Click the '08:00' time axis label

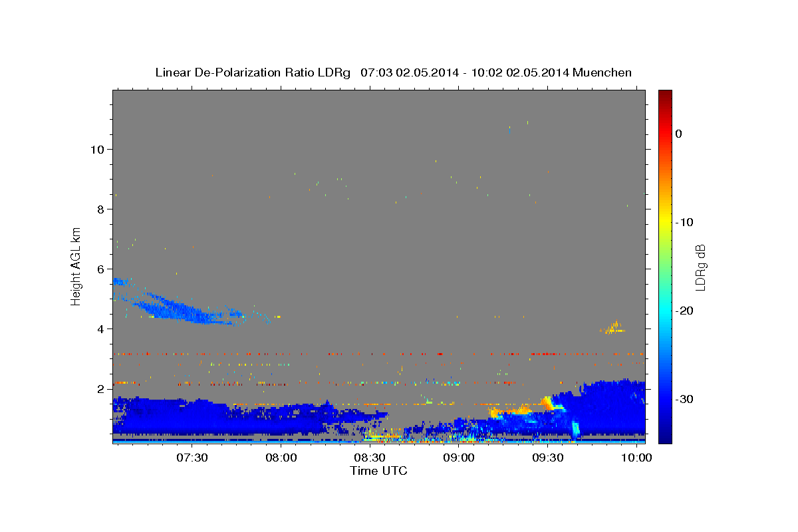pos(281,459)
